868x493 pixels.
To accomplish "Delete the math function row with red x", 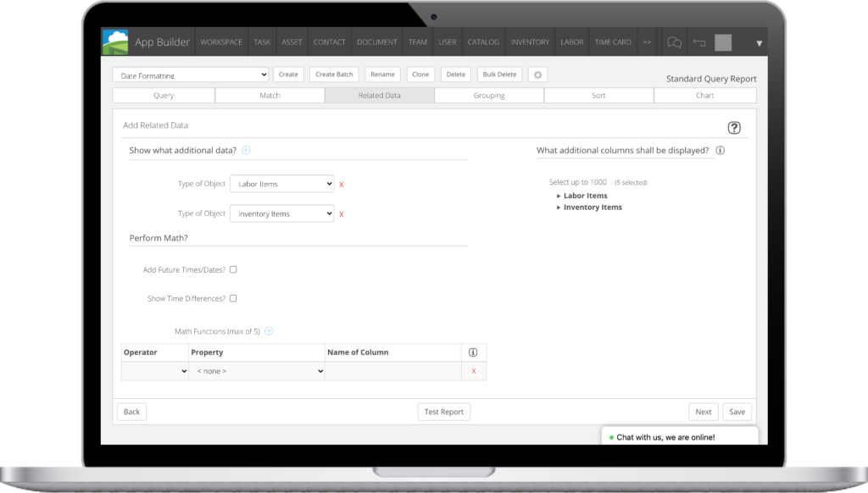I will pos(474,371).
